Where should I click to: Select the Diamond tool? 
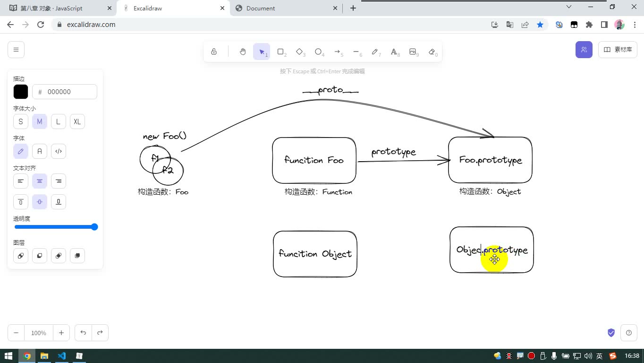point(300,52)
